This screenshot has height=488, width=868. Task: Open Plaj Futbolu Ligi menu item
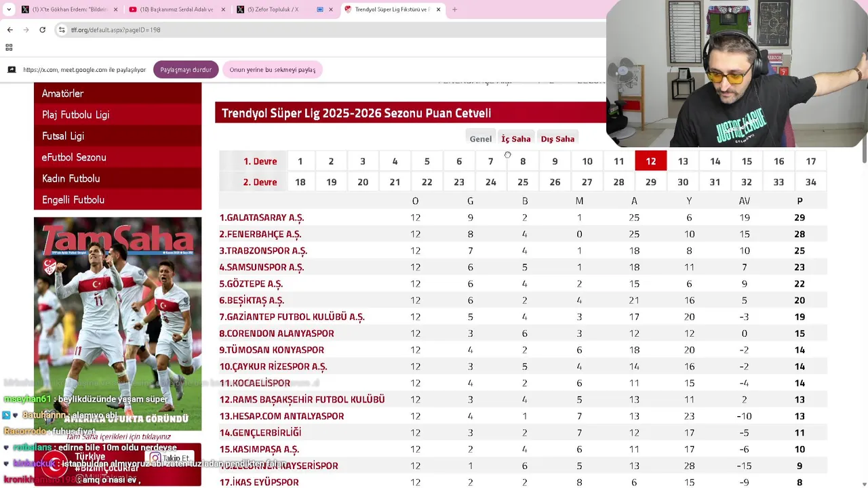(x=117, y=115)
